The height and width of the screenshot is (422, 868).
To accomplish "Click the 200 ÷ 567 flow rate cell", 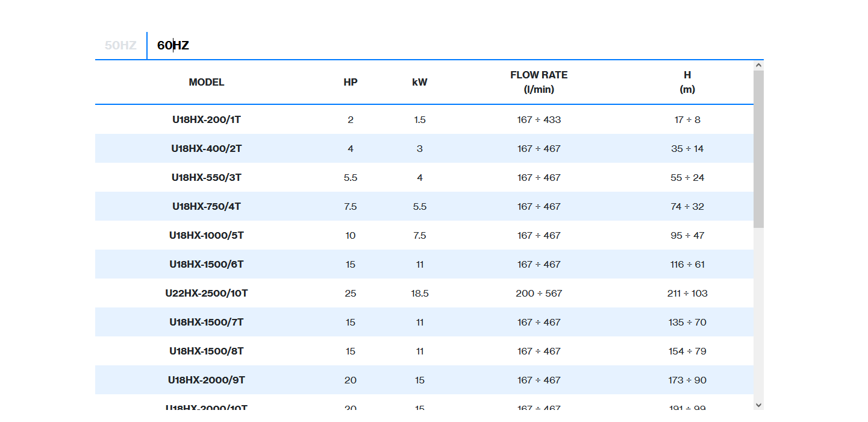I will tap(539, 293).
